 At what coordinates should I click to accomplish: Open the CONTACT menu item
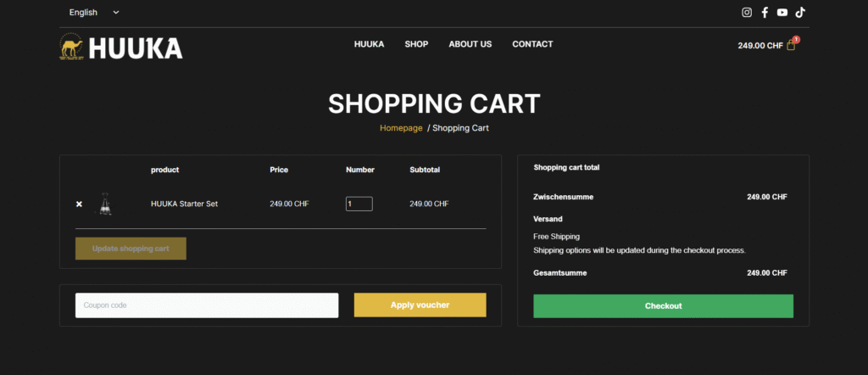click(532, 44)
